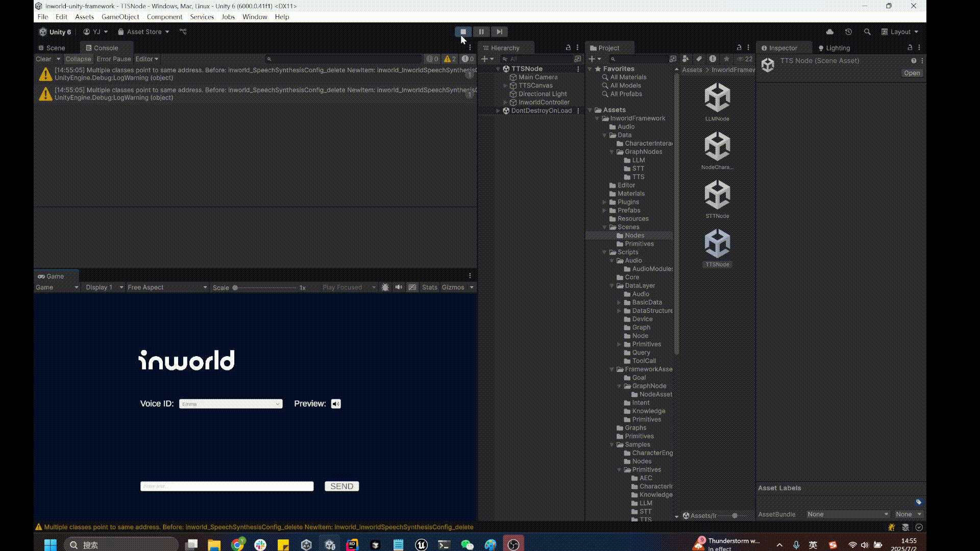The width and height of the screenshot is (980, 551).
Task: Click the Preview speaker icon in Game view
Action: [x=336, y=404]
